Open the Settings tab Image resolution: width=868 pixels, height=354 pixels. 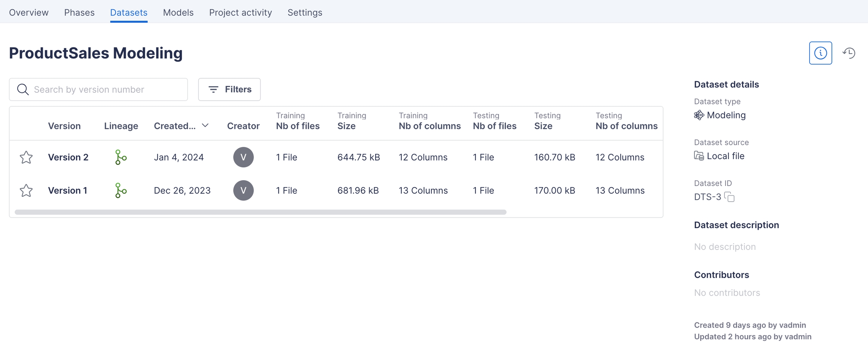[305, 12]
